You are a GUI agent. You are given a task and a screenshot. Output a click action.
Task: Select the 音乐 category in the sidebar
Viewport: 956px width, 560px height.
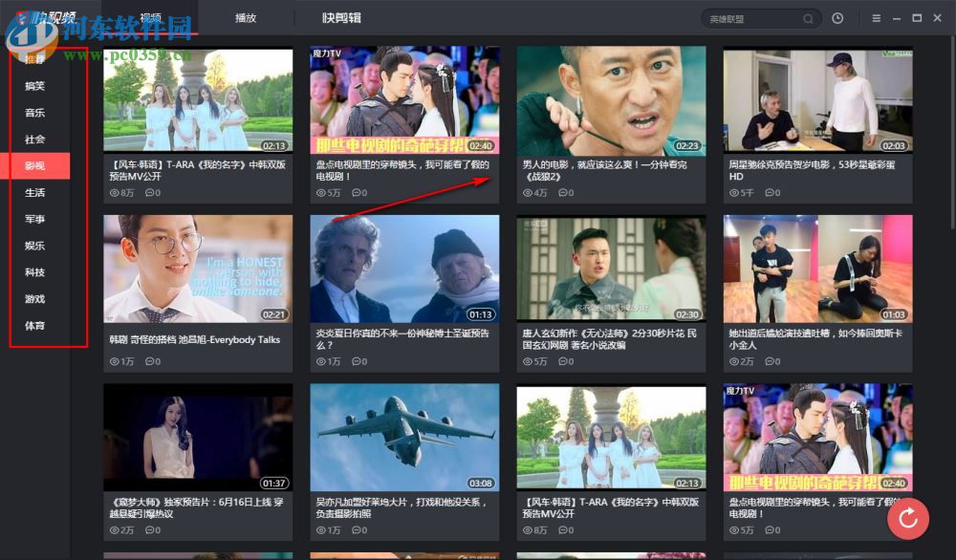point(33,113)
